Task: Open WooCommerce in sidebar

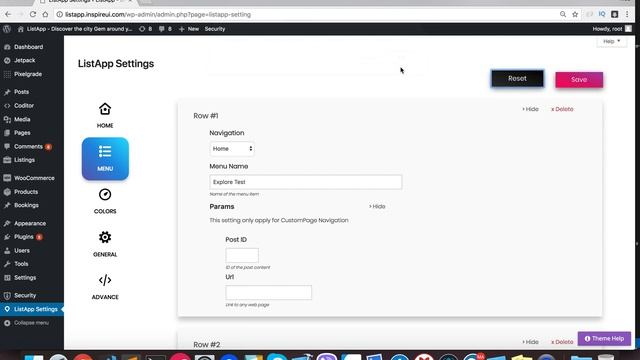Action: tap(34, 178)
